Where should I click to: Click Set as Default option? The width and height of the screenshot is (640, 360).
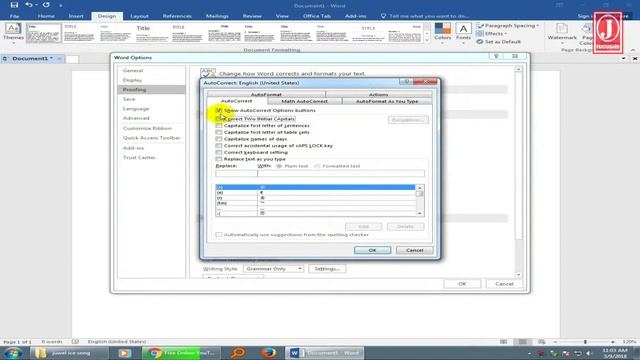(x=499, y=42)
